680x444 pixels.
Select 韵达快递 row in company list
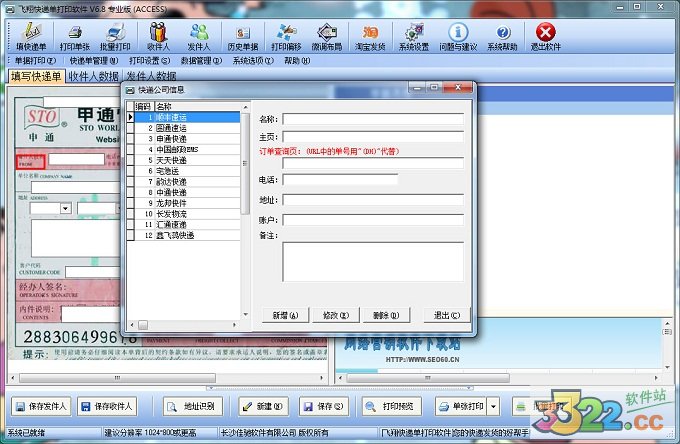(187, 182)
